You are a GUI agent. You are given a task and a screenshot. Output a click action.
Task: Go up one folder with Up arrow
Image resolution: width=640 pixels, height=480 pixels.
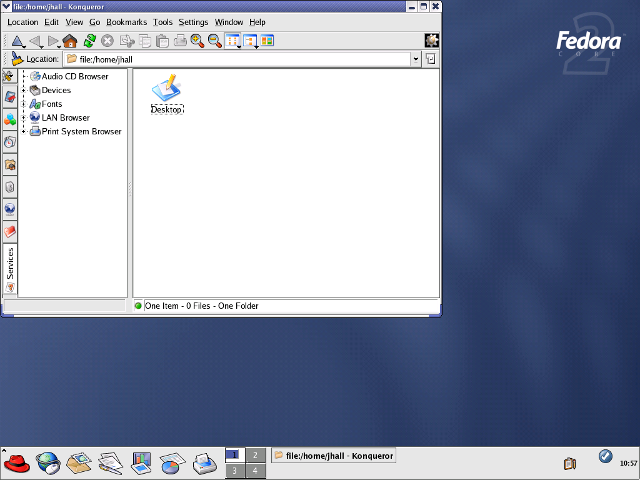click(17, 41)
